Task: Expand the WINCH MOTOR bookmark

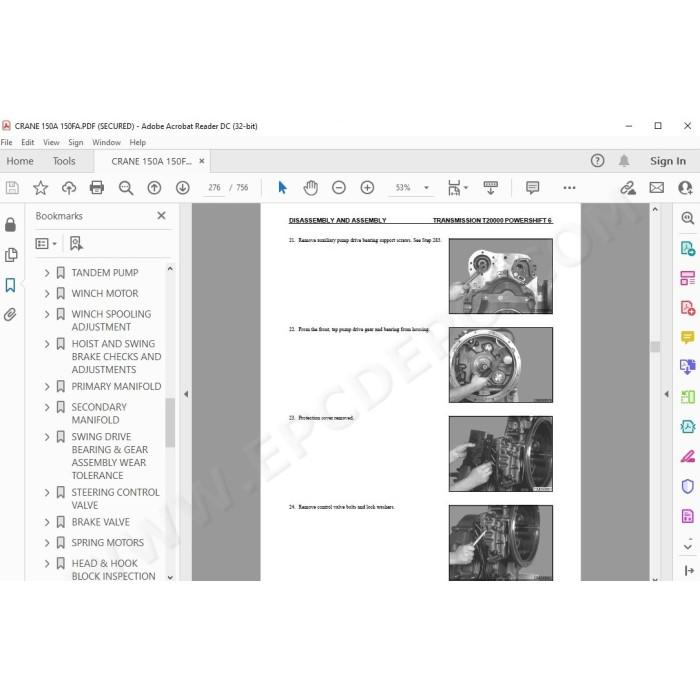Action: click(x=47, y=293)
